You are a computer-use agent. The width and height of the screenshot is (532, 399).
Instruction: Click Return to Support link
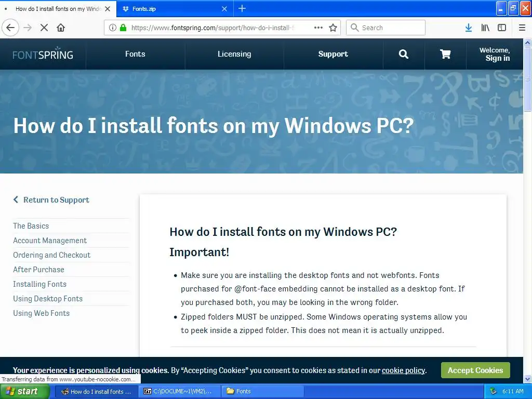click(51, 200)
